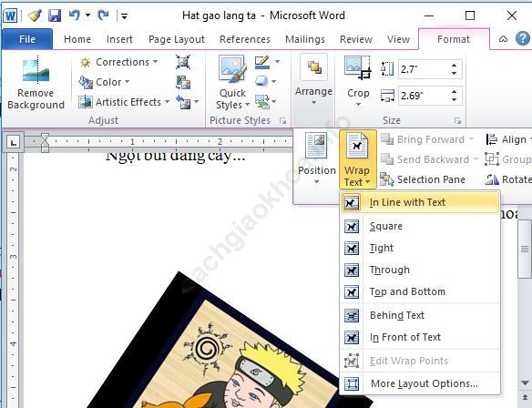Click the Save icon in Quick Access

point(55,15)
